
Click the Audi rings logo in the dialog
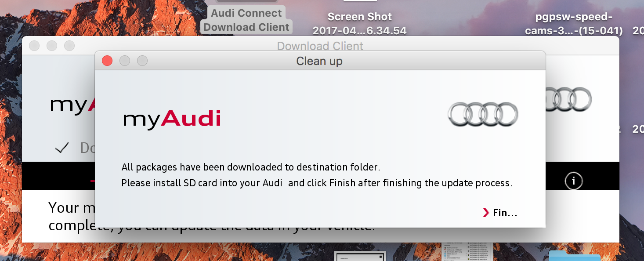483,114
